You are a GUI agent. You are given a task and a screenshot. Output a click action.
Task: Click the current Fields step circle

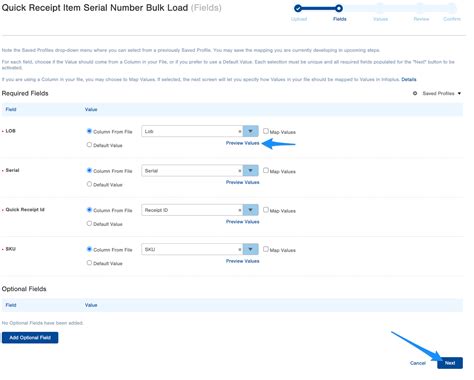tap(339, 8)
